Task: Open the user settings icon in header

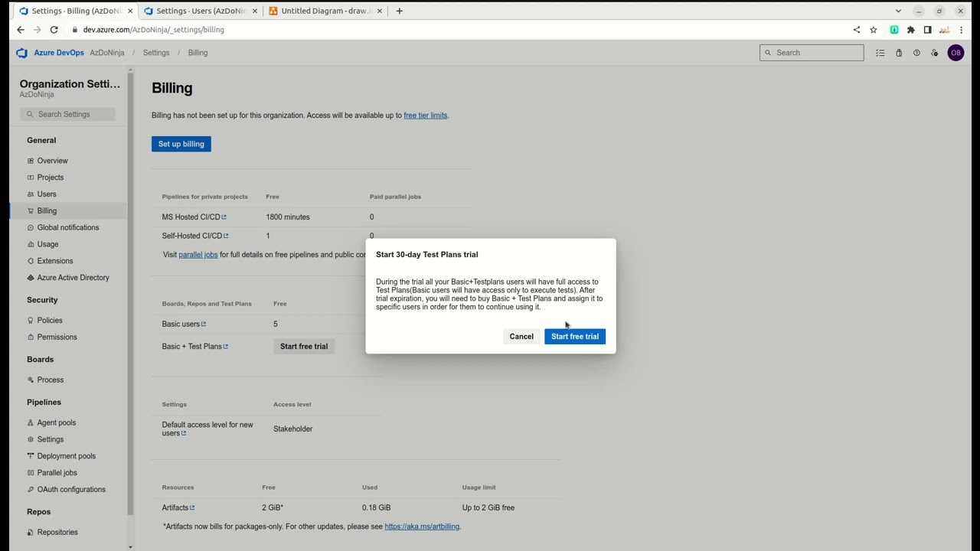Action: pyautogui.click(x=935, y=53)
